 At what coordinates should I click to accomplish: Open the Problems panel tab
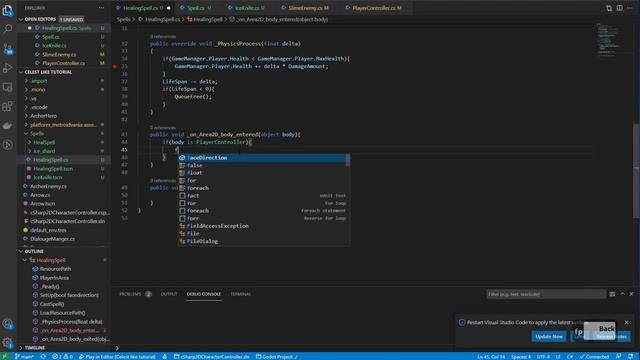tap(135, 294)
